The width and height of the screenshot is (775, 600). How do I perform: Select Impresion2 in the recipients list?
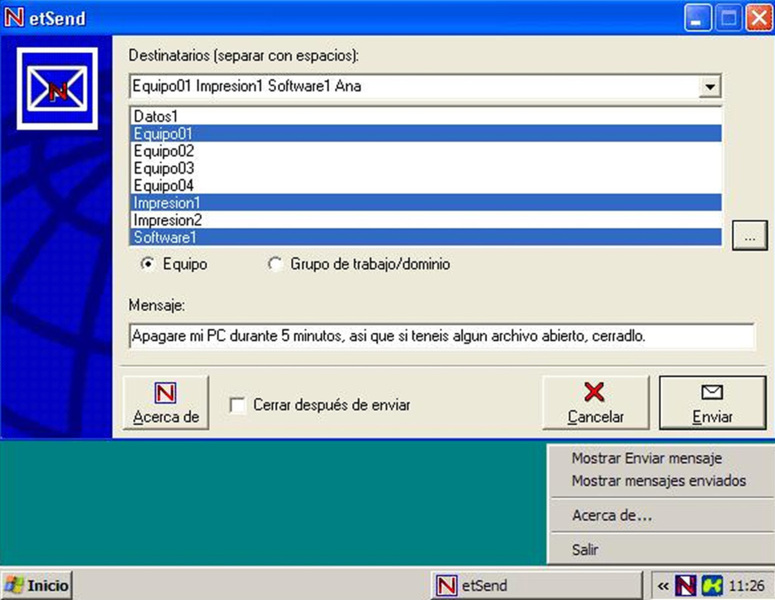426,220
